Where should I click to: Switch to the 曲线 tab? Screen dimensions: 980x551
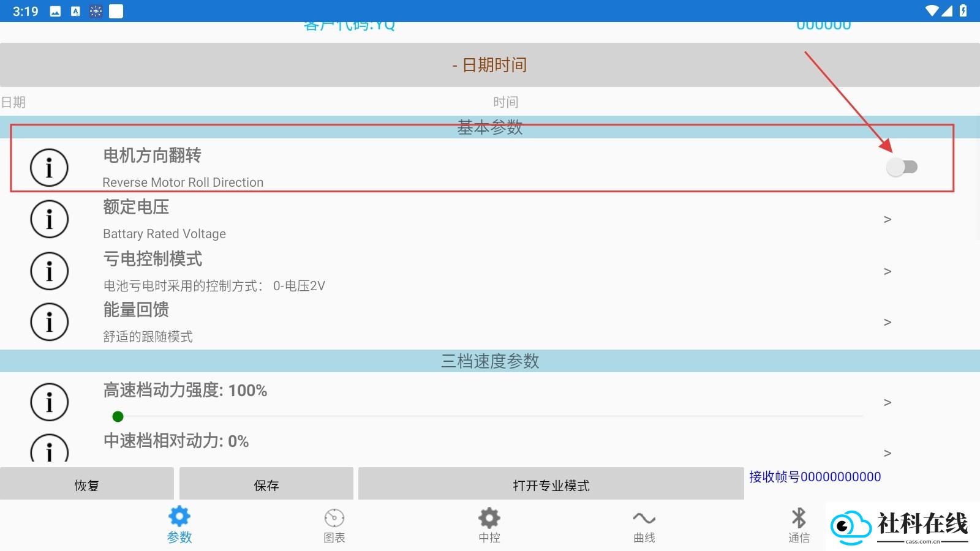(x=644, y=526)
